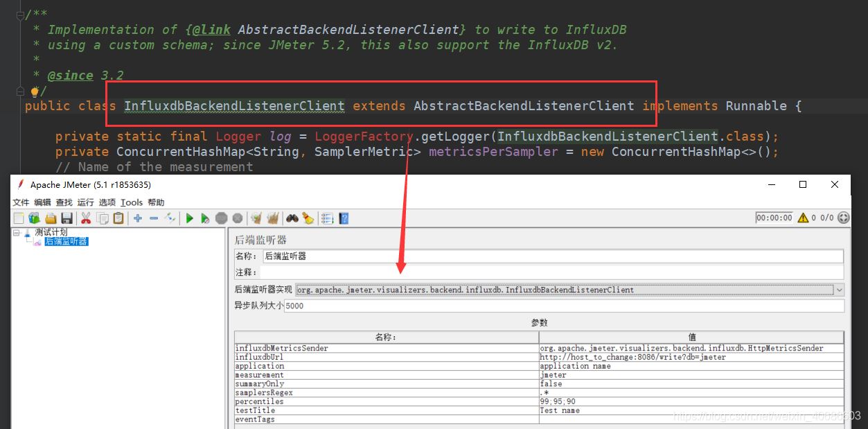Open the 查找 menu
The image size is (868, 429).
click(64, 202)
